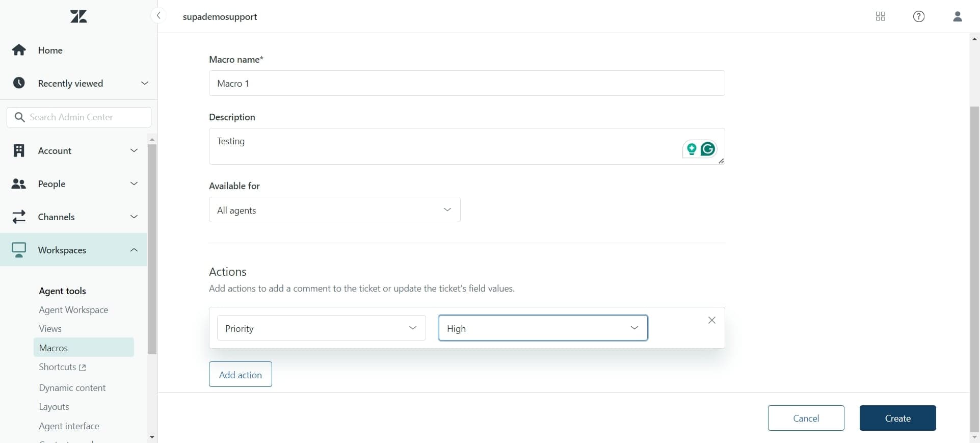980x443 pixels.
Task: Collapse the sidebar with the arrow icon
Action: (158, 16)
